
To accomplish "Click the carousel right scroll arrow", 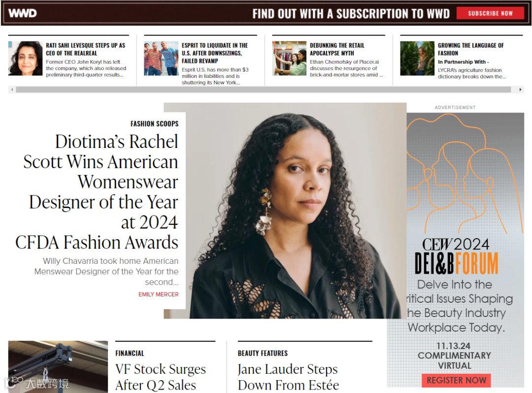I will [521, 90].
